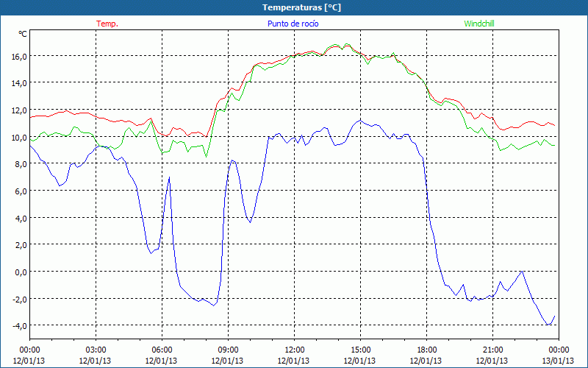Viewport: 588px width, 368px height.
Task: Click the "21:00" time label on the x-axis
Action: 492,350
